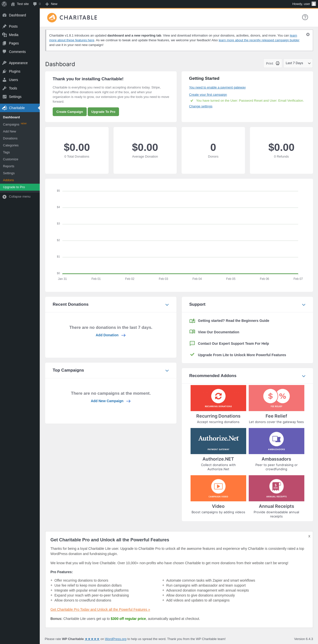
Task: Click the Collapse menu arrow icon
Action: point(4,197)
